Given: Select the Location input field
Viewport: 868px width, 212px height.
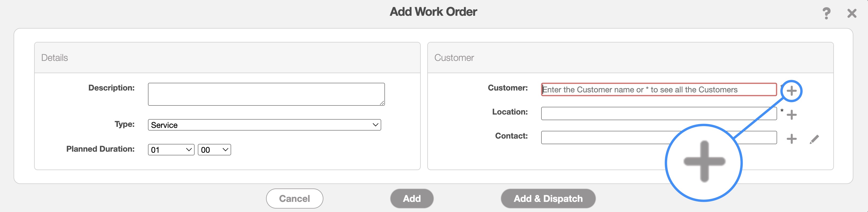Looking at the screenshot, I should (658, 113).
